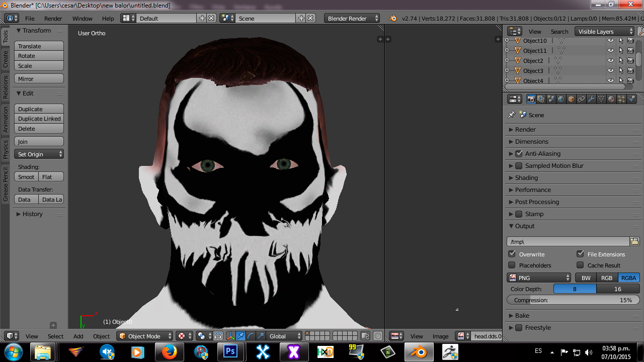
Task: Open the Render properties tab camera icon
Action: pos(531,99)
